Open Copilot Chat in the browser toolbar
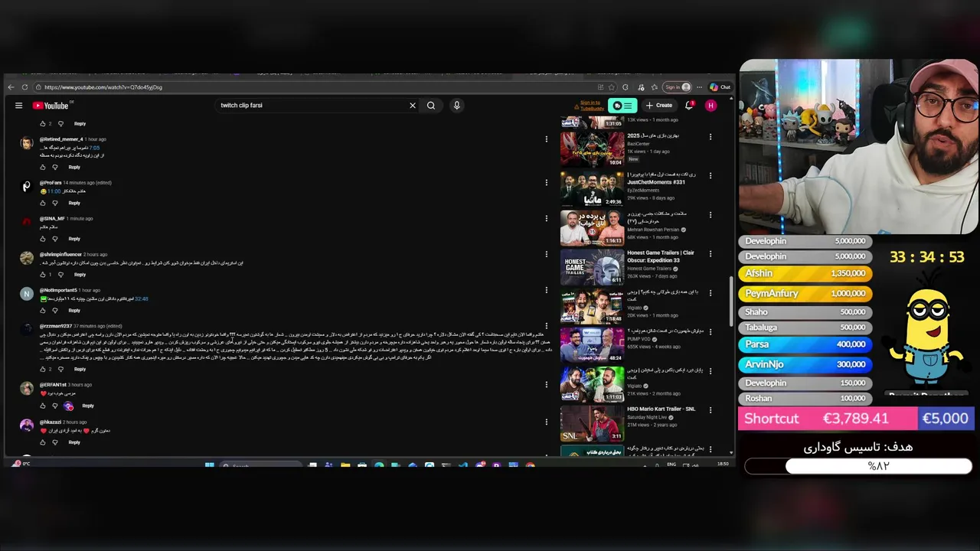This screenshot has width=980, height=551. pyautogui.click(x=720, y=87)
